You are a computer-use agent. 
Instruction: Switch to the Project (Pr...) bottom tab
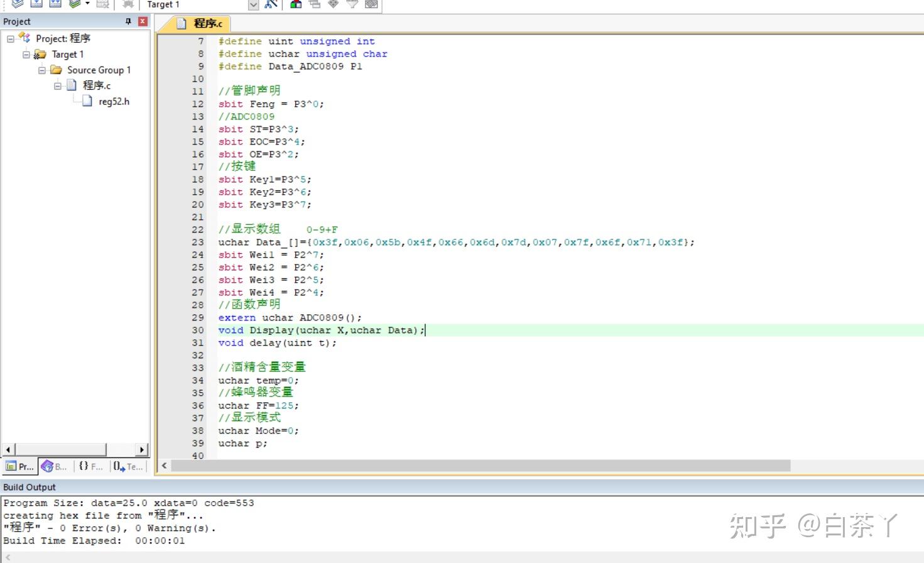coord(19,466)
